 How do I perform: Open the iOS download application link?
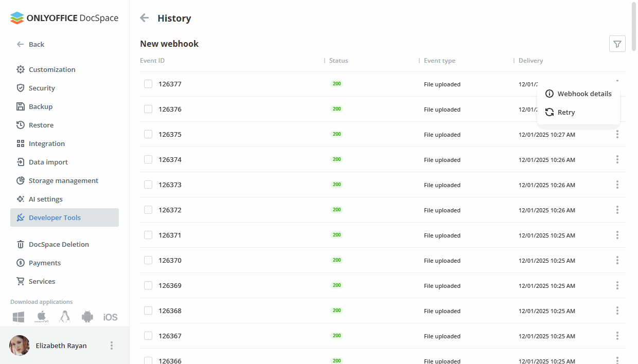coord(110,317)
